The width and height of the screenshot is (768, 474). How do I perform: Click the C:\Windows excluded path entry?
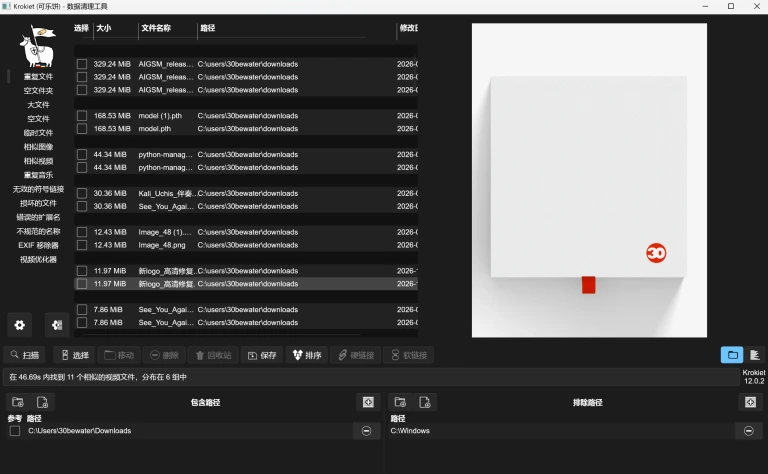pos(410,431)
